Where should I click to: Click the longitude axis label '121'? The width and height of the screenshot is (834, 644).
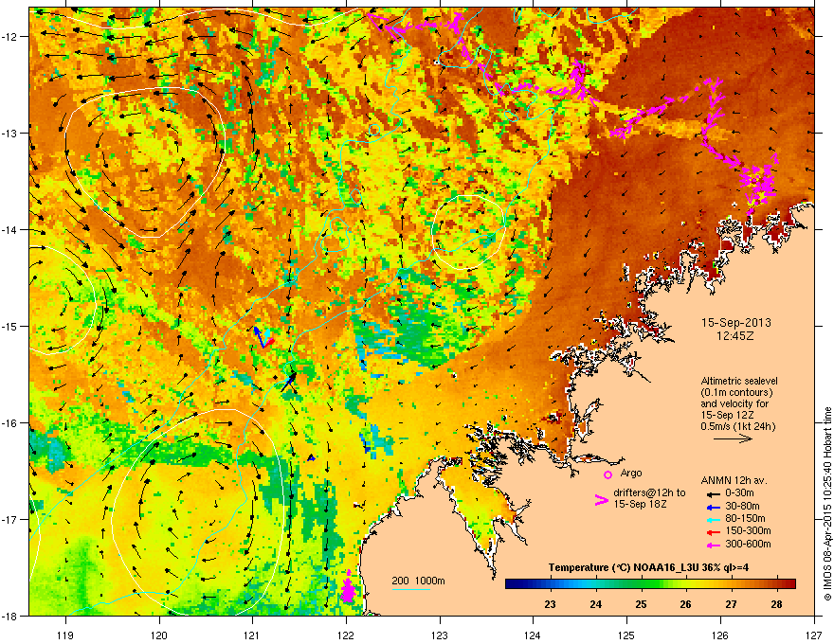tap(253, 635)
